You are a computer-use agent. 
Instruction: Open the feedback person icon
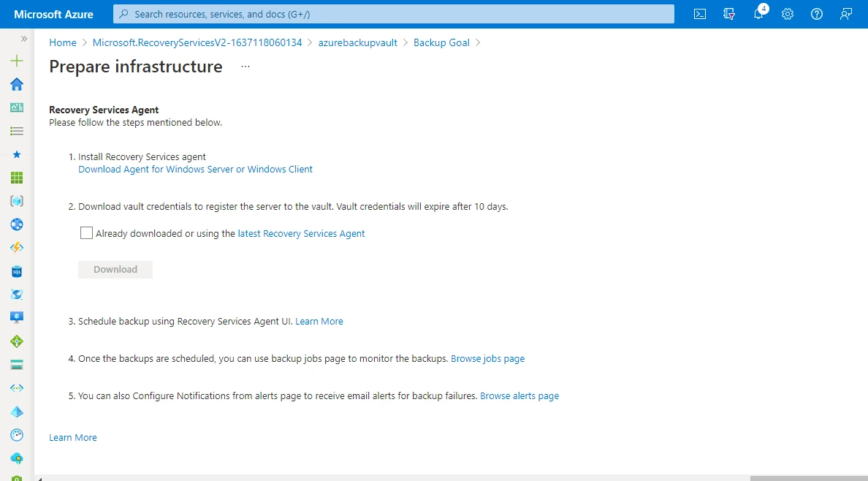coord(845,14)
